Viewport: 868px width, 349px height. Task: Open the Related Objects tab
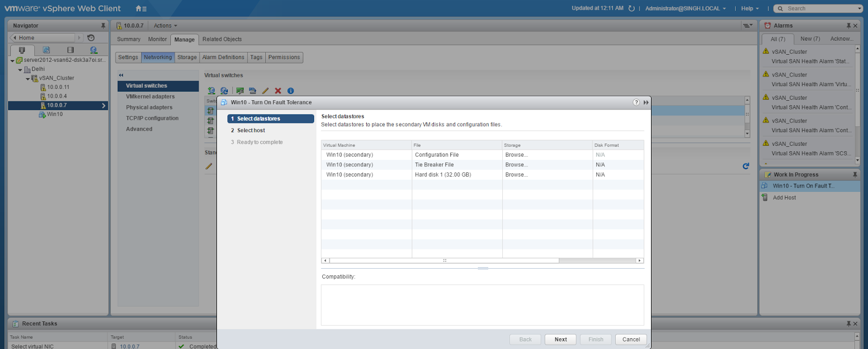pos(222,39)
